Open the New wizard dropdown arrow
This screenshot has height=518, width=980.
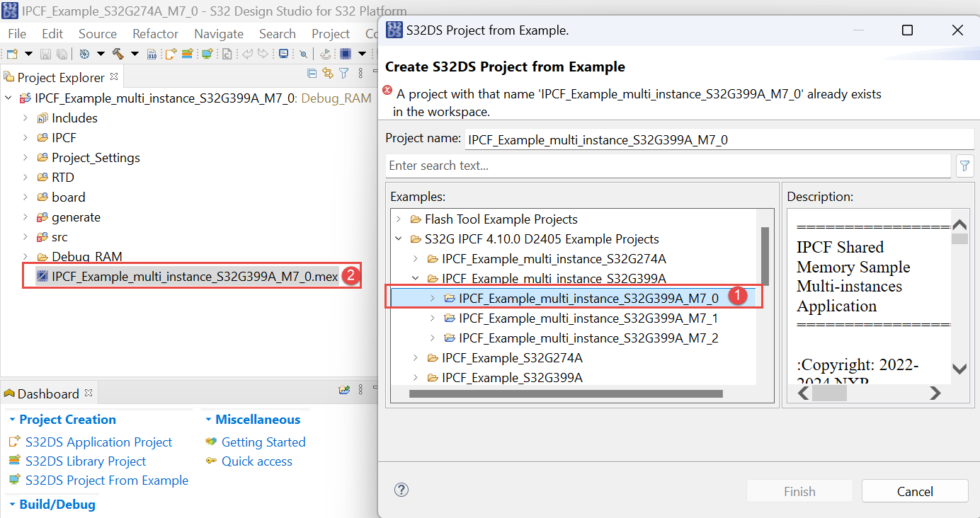pos(28,54)
